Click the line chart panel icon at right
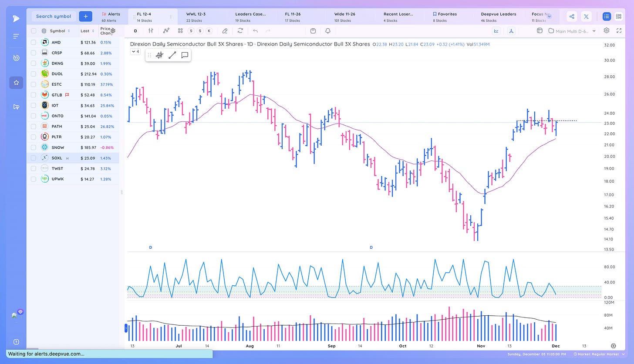Screen dimensions: 634x364 (496, 31)
